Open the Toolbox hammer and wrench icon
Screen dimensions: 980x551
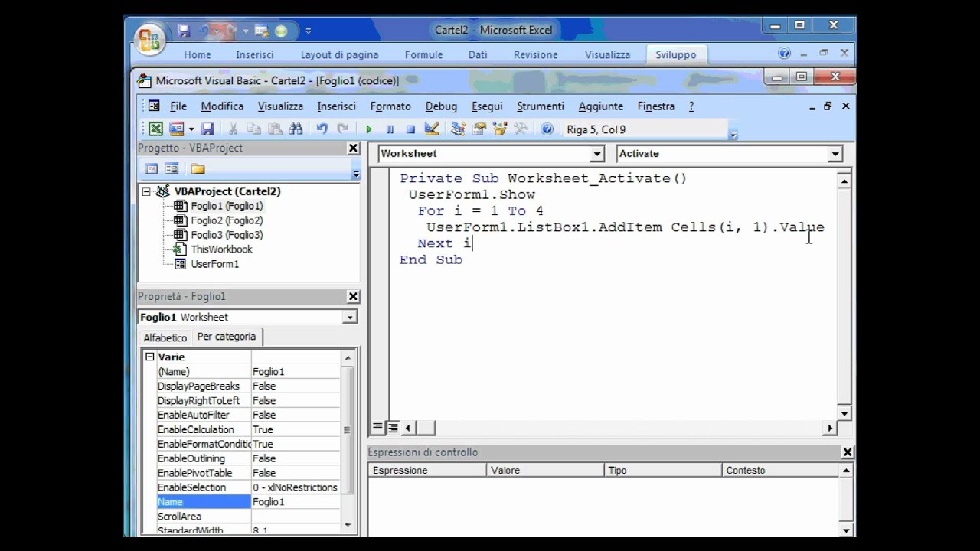pyautogui.click(x=521, y=129)
